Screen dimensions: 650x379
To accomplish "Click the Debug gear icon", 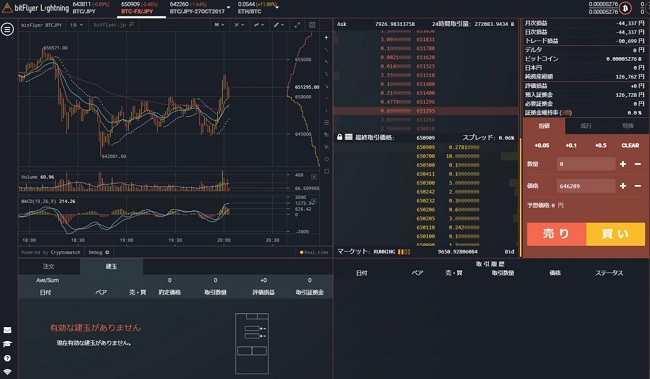I will click(x=107, y=252).
